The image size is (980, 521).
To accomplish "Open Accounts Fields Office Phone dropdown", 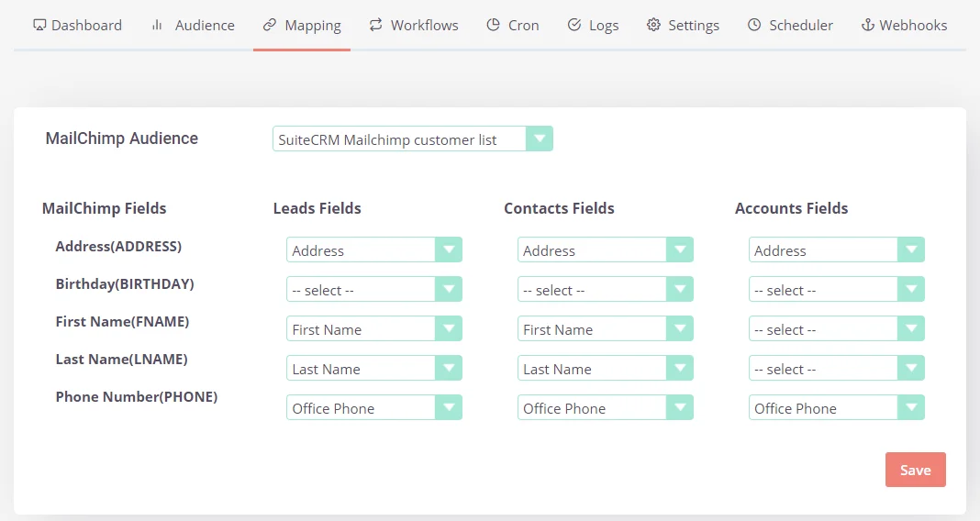I will 836,408.
